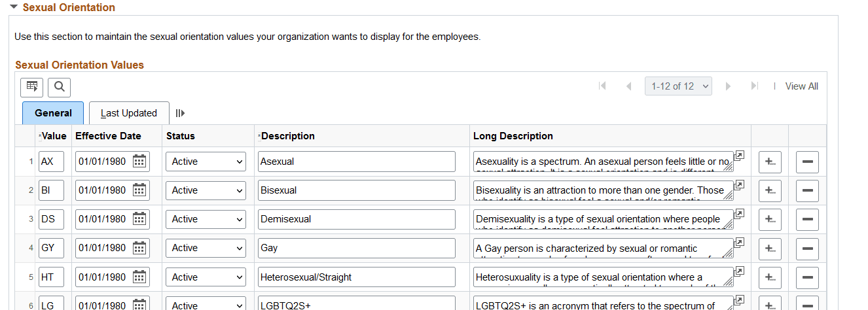Viewport: 868px width, 310px height.
Task: Add a row after Demisexual row
Action: 770,219
